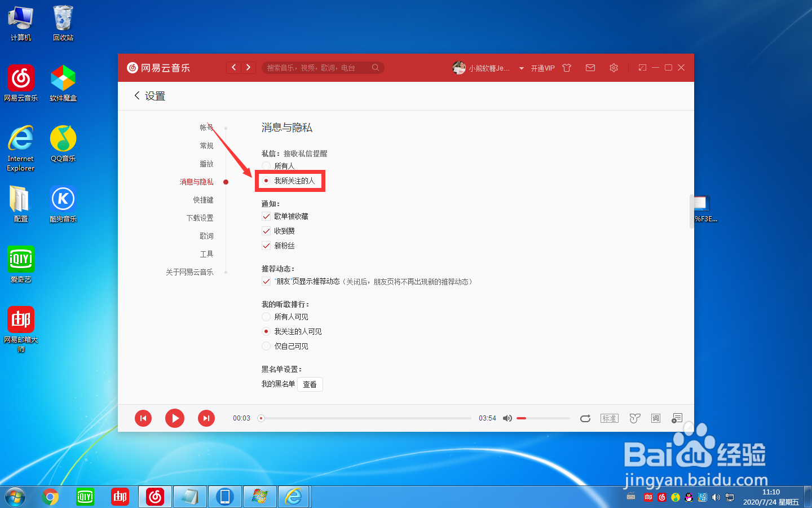Toggle the 歌单被收藏 notification checkbox
Image resolution: width=812 pixels, height=508 pixels.
click(x=266, y=216)
